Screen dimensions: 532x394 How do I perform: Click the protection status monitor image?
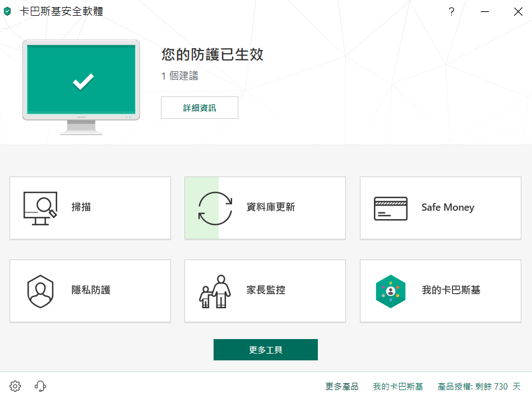click(81, 87)
